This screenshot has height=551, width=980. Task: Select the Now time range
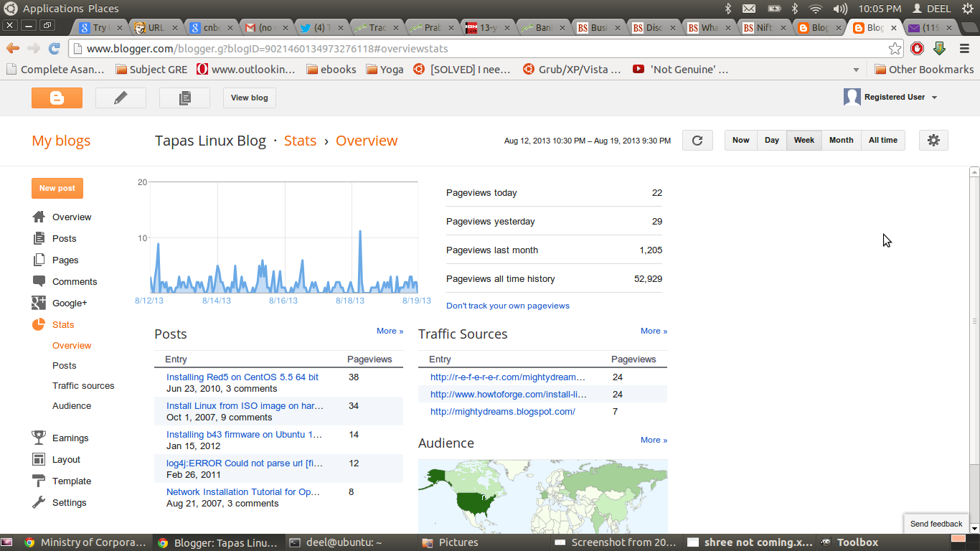pyautogui.click(x=741, y=140)
